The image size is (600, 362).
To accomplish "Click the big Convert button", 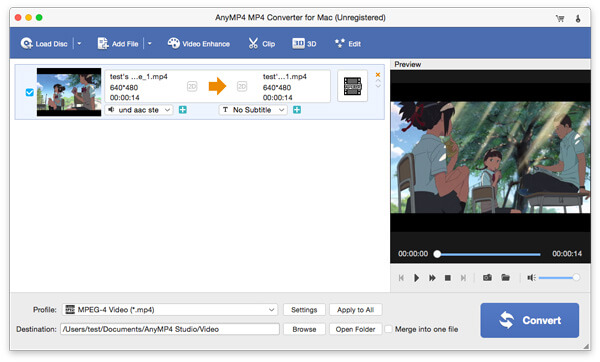I will (530, 320).
